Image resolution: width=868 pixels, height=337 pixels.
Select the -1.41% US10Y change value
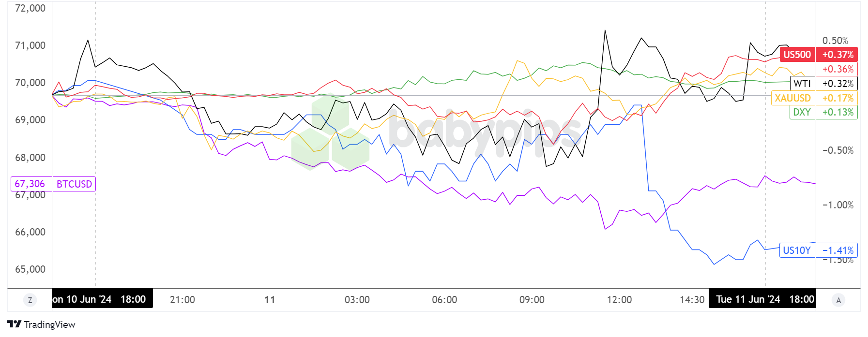838,250
